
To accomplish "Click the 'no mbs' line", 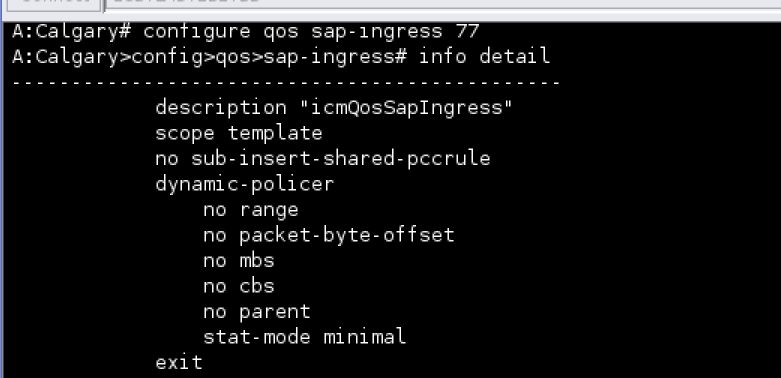I will tap(239, 260).
